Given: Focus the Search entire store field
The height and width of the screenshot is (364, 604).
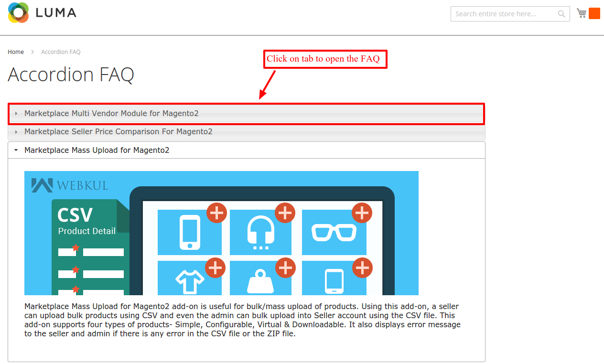Looking at the screenshot, I should [x=504, y=14].
